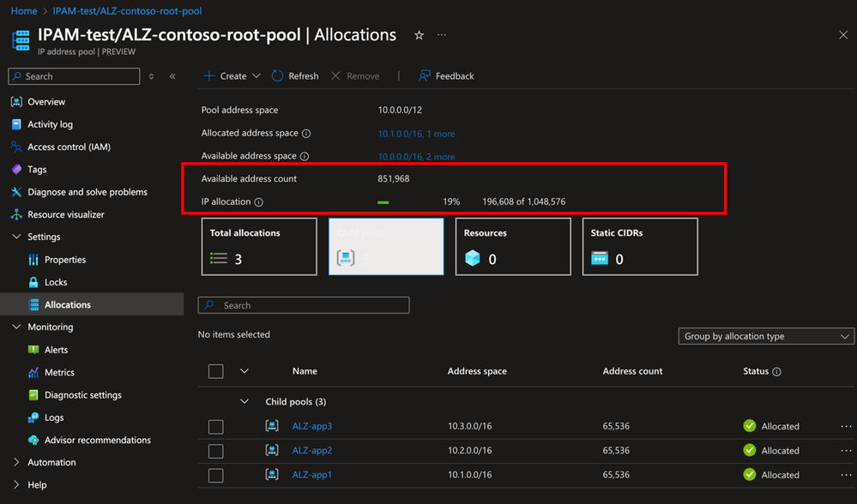Open row actions ellipsis for ALZ-app2
The height and width of the screenshot is (504, 857).
(x=846, y=451)
